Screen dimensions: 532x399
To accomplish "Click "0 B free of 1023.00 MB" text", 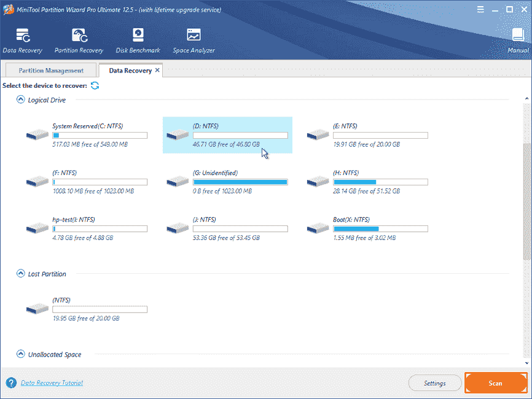I will pos(222,191).
